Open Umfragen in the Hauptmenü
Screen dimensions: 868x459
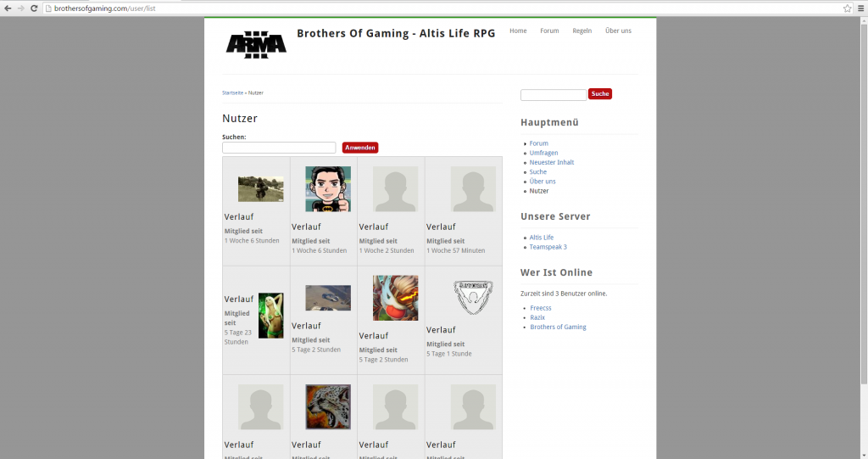(x=543, y=153)
